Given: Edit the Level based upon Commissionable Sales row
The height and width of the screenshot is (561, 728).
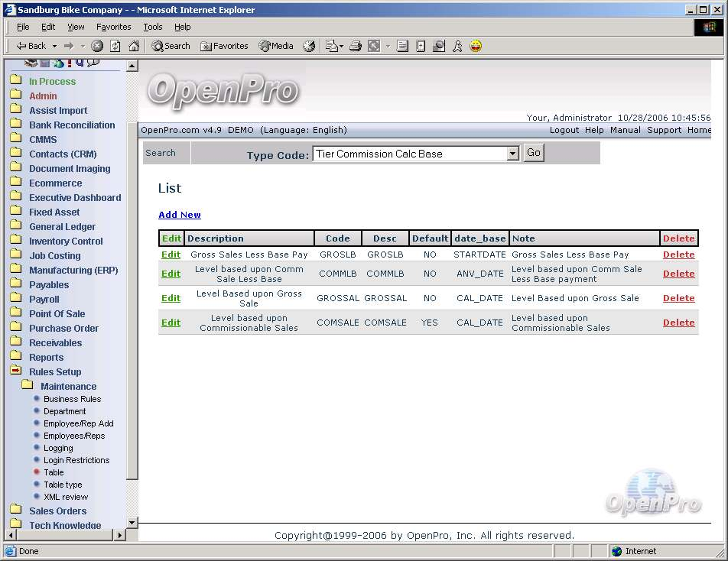Looking at the screenshot, I should pos(171,323).
